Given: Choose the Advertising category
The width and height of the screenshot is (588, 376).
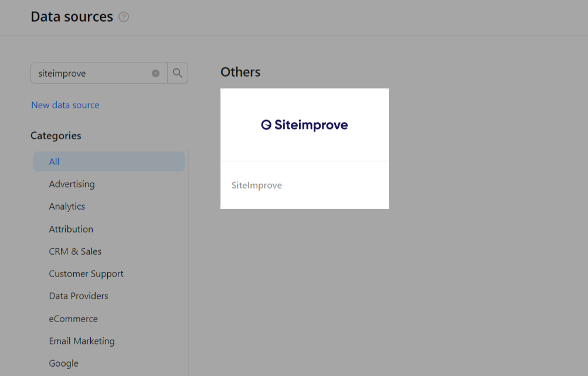Looking at the screenshot, I should pos(72,184).
